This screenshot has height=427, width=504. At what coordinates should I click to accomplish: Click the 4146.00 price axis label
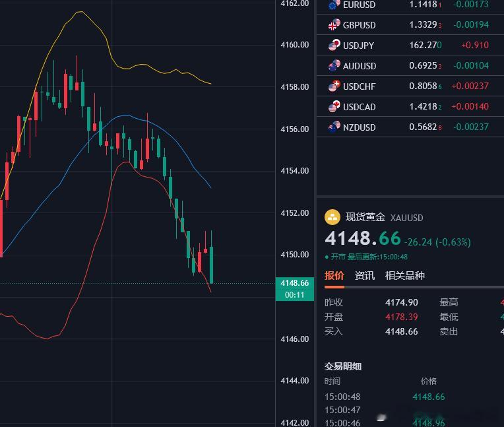point(295,339)
